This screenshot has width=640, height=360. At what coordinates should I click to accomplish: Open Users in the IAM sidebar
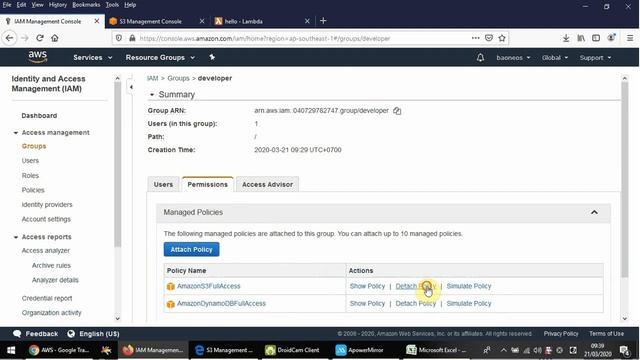[x=30, y=161]
